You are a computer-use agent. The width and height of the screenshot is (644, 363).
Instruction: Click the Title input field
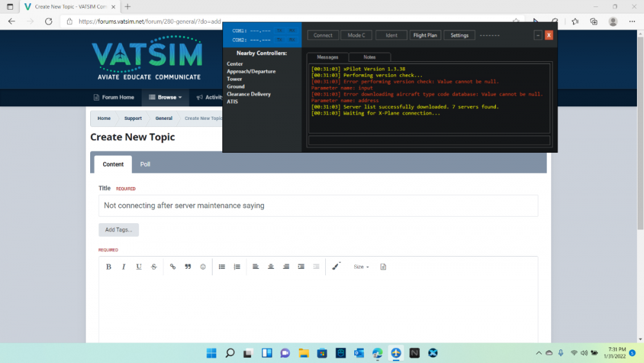coord(318,206)
